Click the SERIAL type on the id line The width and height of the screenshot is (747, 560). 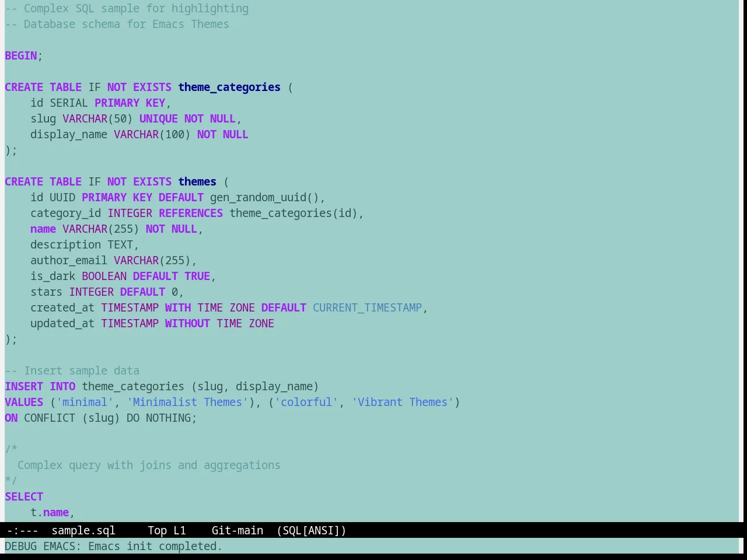coord(69,103)
